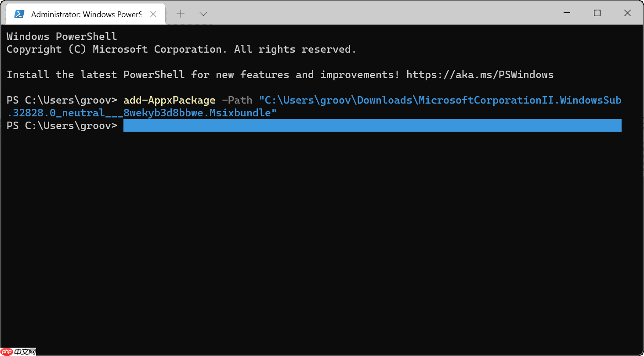Viewport: 644px width, 356px height.
Task: Expand the new tab profile dropdown chevron
Action: [x=203, y=14]
